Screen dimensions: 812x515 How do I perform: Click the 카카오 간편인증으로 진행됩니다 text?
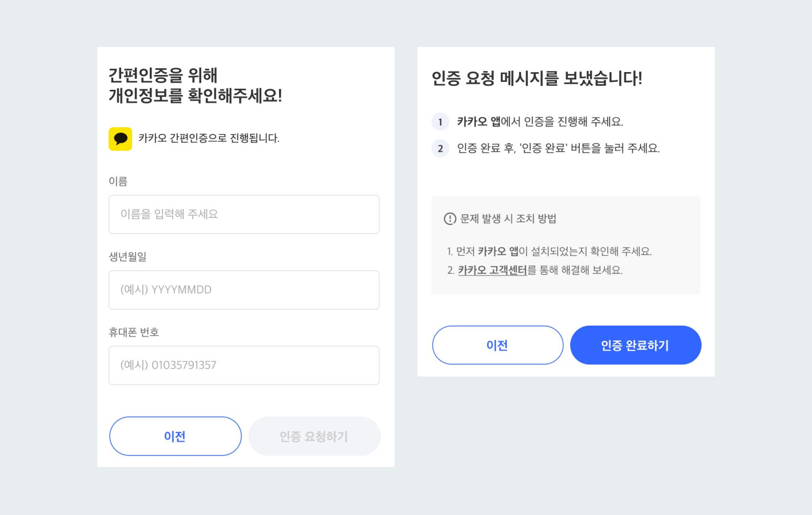point(209,138)
